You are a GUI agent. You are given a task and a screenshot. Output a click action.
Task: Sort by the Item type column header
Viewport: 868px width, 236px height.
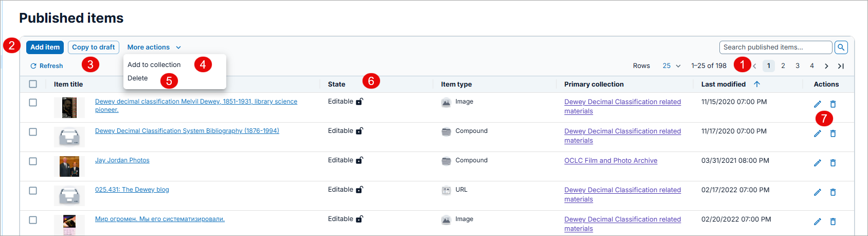pyautogui.click(x=456, y=84)
